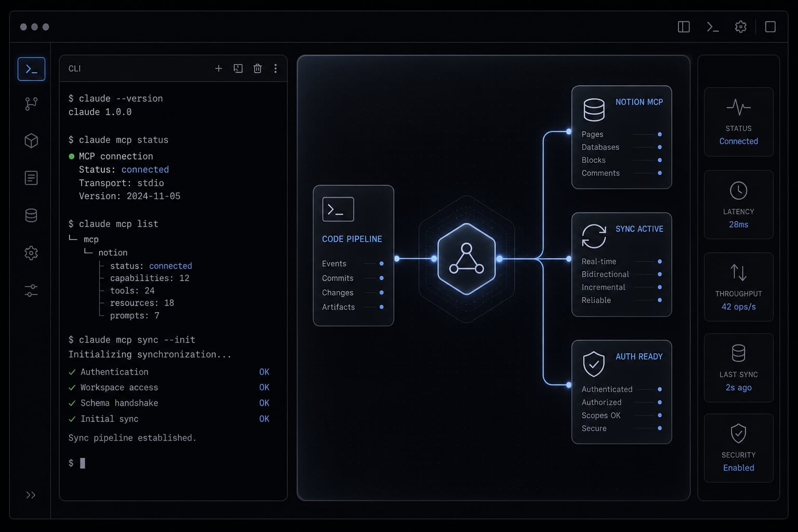Click the Latency clock icon

click(738, 191)
